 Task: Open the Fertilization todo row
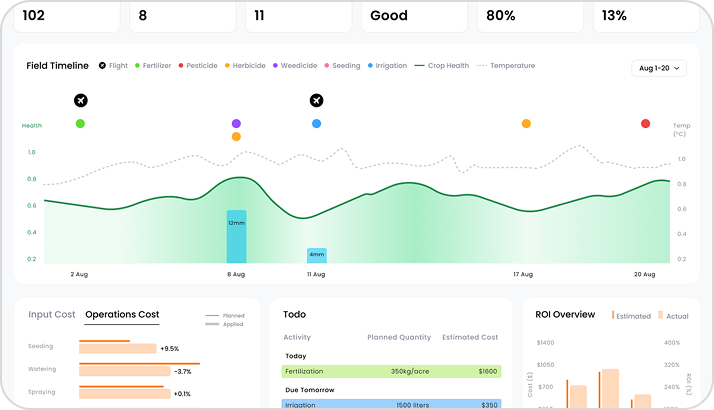coord(390,371)
